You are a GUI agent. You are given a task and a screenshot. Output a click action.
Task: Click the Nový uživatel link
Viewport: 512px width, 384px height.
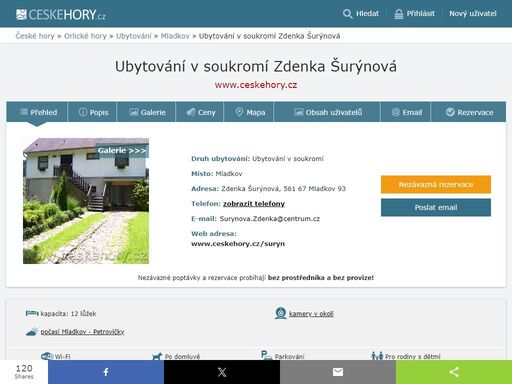click(x=473, y=14)
